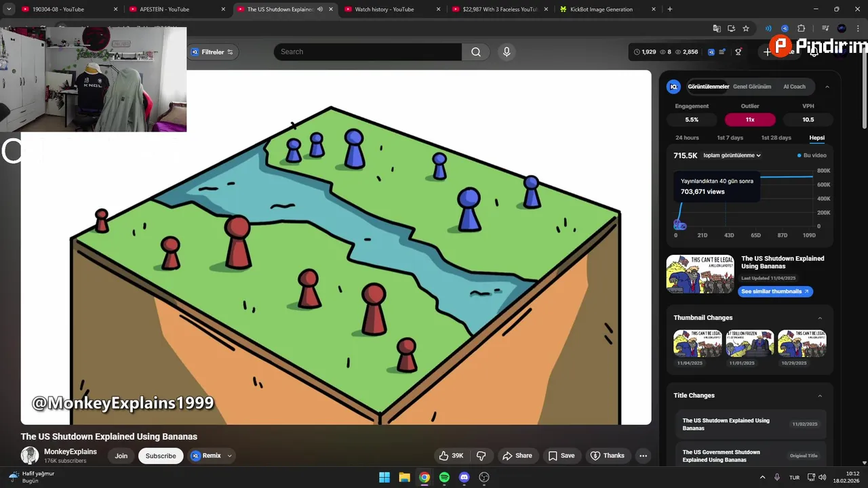This screenshot has width=868, height=488.
Task: Toggle the 'Bu video' chart legend
Action: point(812,155)
